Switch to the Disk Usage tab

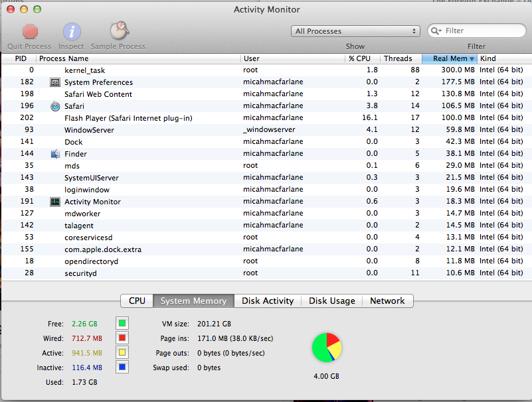click(332, 301)
